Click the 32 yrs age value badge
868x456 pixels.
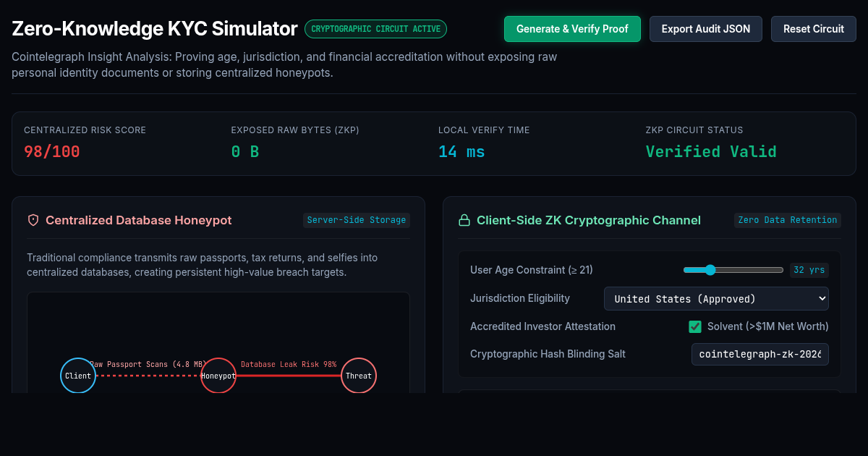point(809,270)
